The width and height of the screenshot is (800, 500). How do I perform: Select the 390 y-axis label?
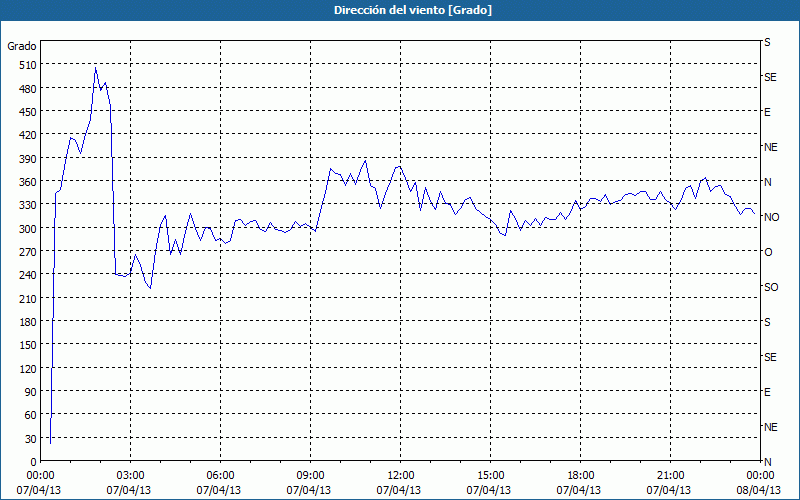click(x=28, y=159)
